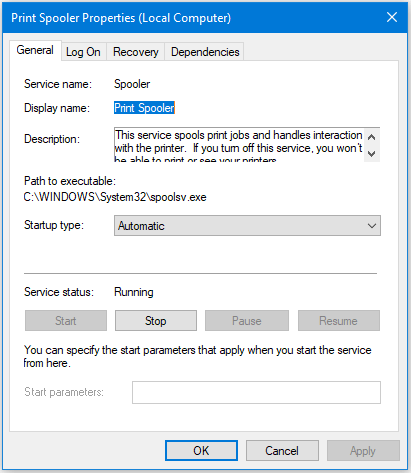Click the highlighted Print Spooler display name
Viewport: 411px width, 473px height.
pyautogui.click(x=144, y=108)
